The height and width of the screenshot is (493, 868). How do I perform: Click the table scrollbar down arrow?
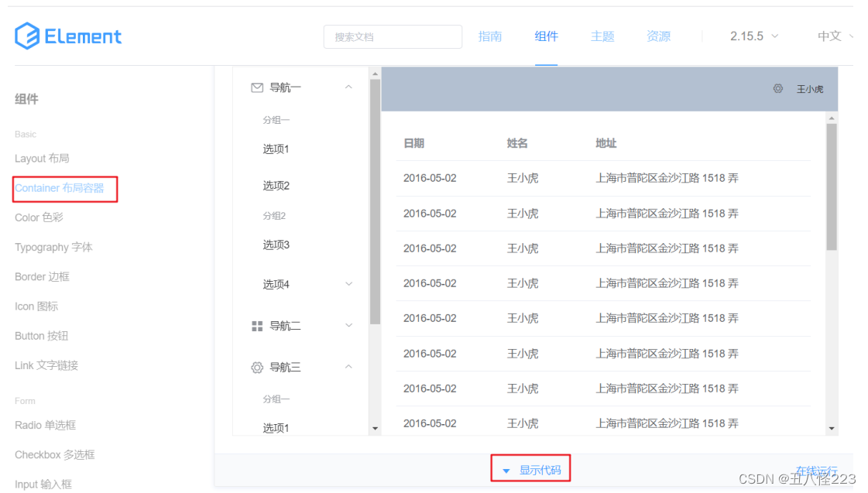pyautogui.click(x=832, y=428)
